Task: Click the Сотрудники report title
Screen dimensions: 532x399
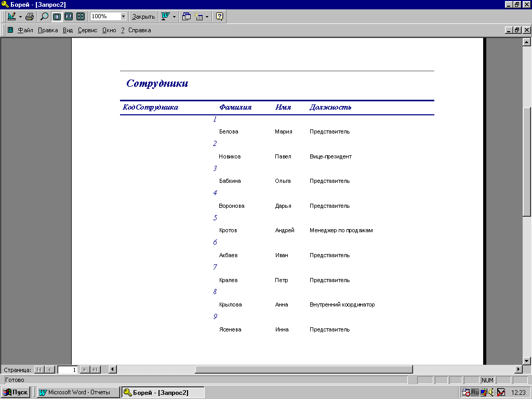Action: tap(157, 84)
